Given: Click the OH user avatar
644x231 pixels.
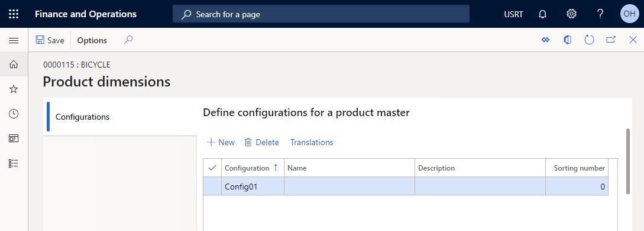Looking at the screenshot, I should pos(629,14).
